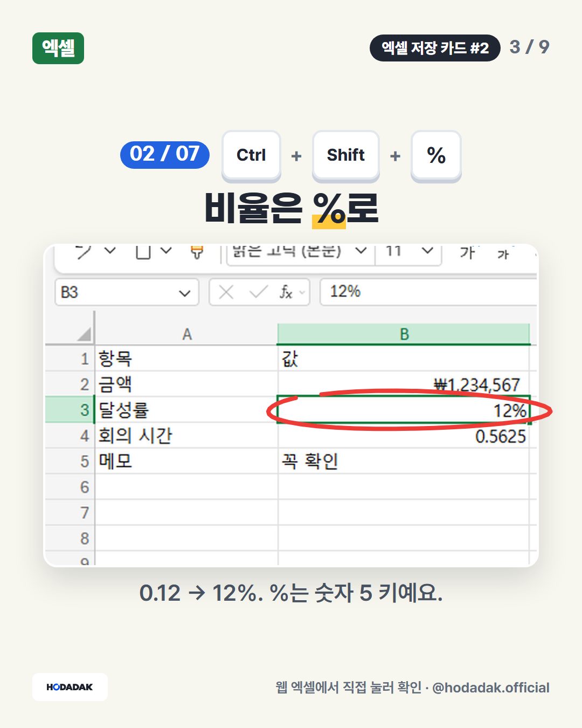Viewport: 582px width, 728px height.
Task: Select row 8 header
Action: tap(70, 538)
